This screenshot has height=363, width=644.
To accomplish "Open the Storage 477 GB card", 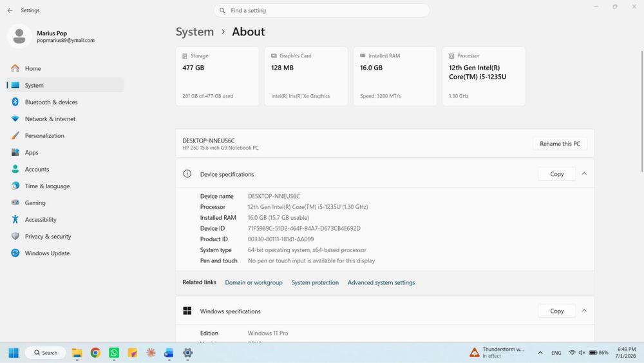I will (x=217, y=77).
